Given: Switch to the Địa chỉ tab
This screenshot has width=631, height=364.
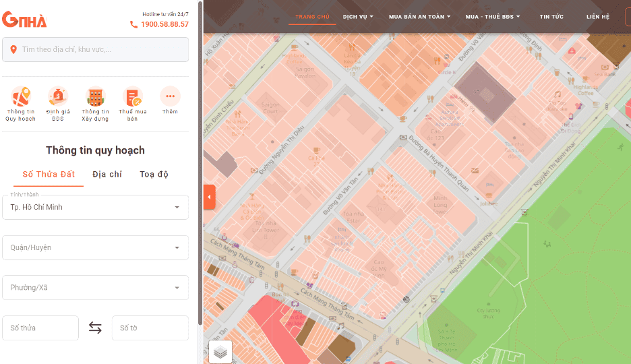Looking at the screenshot, I should 107,175.
